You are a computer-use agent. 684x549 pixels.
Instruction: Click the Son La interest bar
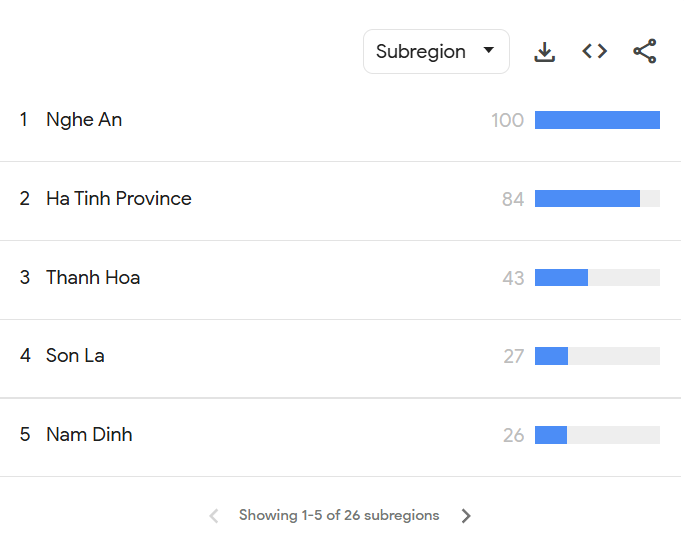tap(552, 356)
